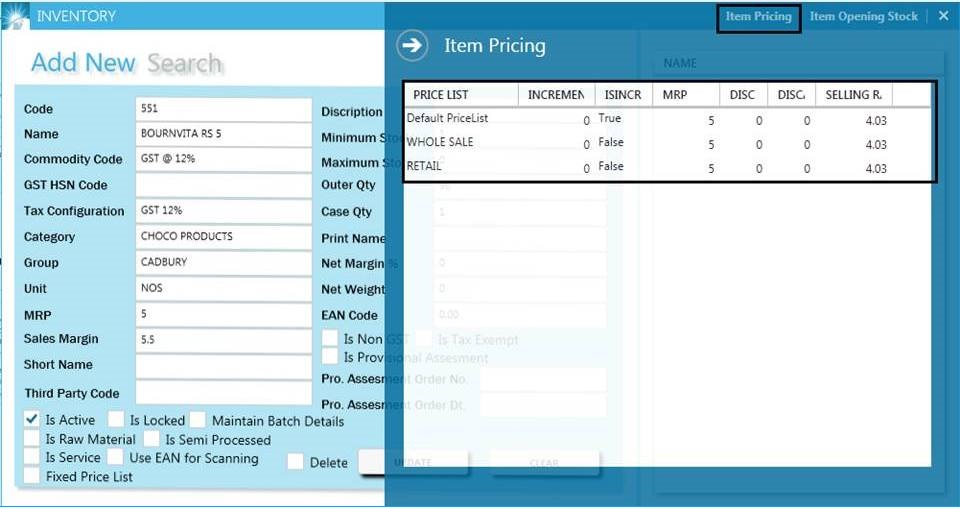
Task: Toggle the Is Active checkbox
Action: [32, 419]
